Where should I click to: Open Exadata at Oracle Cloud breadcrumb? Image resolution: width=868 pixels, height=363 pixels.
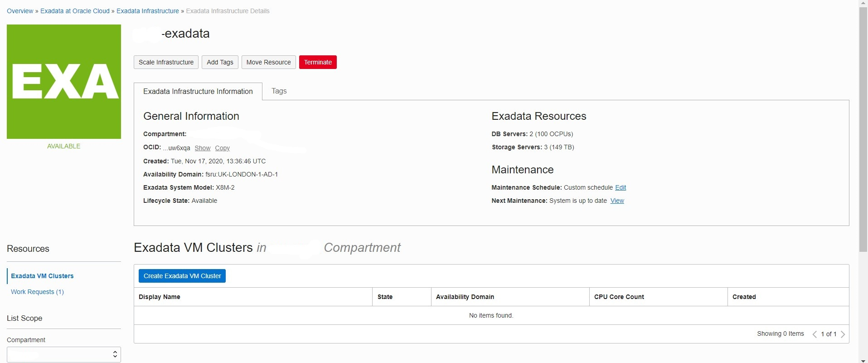click(x=75, y=11)
